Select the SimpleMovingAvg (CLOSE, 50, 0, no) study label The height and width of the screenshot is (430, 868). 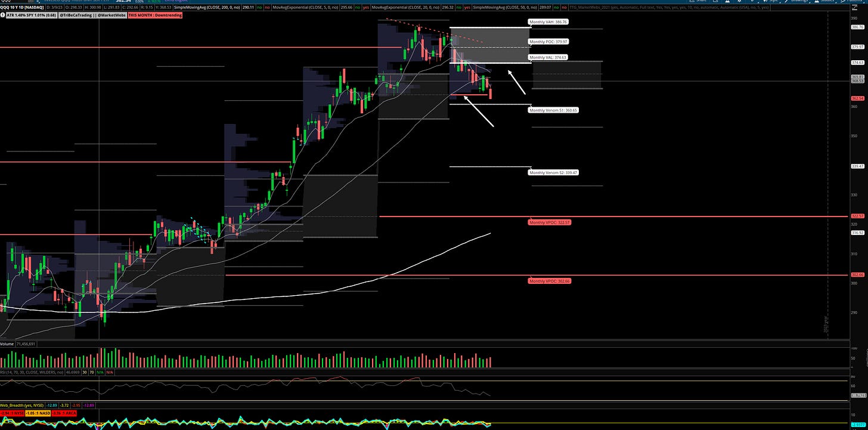pyautogui.click(x=505, y=7)
